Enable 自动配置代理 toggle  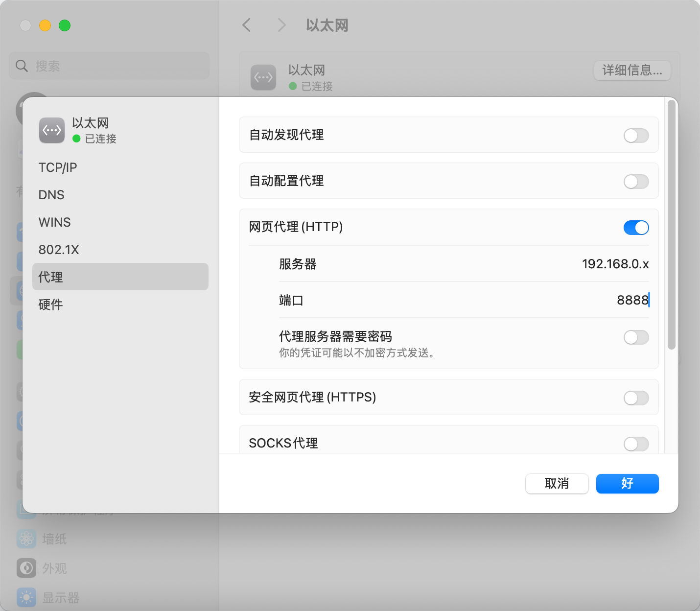coord(636,181)
